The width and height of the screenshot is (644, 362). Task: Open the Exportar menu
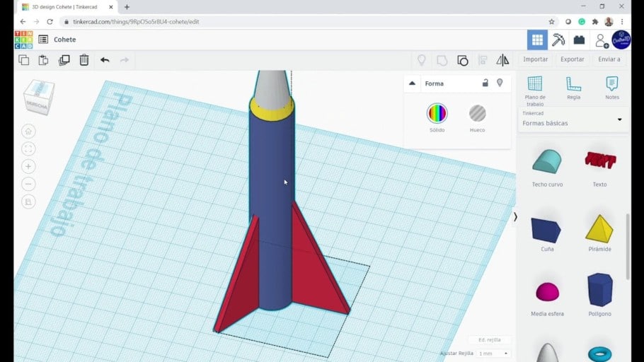(x=572, y=59)
